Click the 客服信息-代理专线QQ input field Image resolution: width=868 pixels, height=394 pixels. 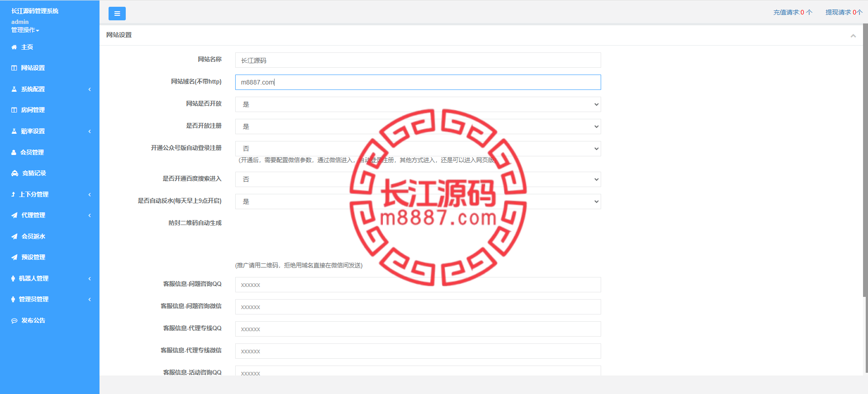[x=418, y=329]
